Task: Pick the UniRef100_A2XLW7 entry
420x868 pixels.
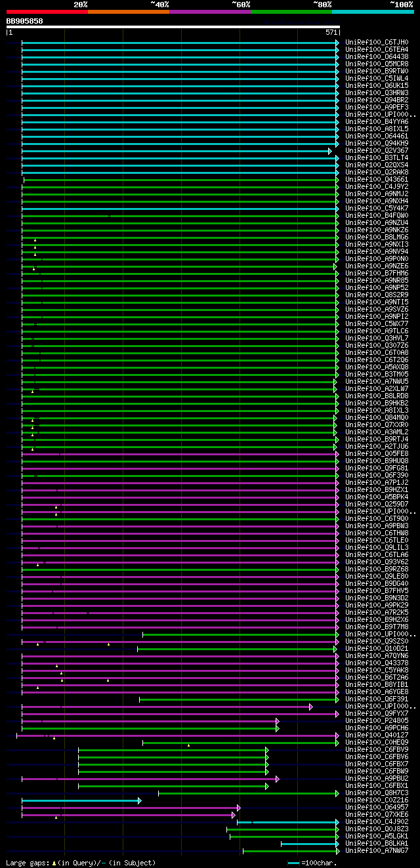Action: click(377, 388)
